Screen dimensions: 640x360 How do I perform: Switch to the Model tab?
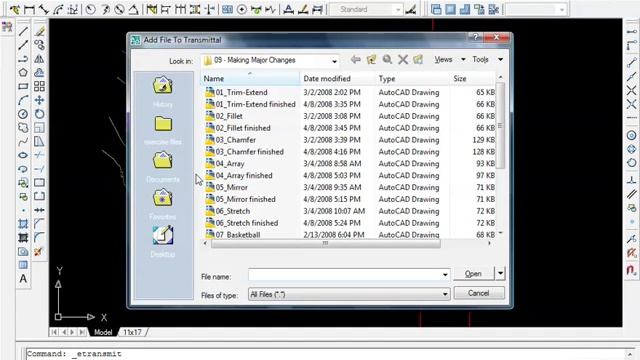103,332
